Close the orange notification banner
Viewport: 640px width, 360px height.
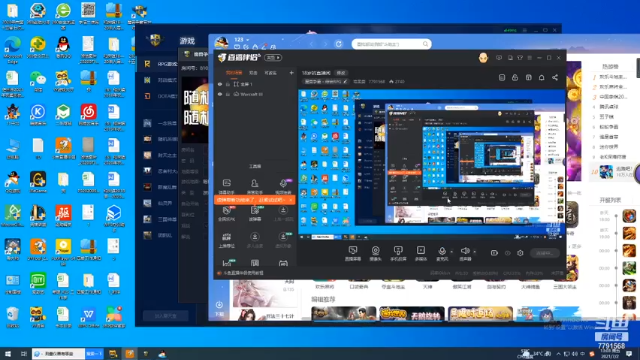coord(290,200)
